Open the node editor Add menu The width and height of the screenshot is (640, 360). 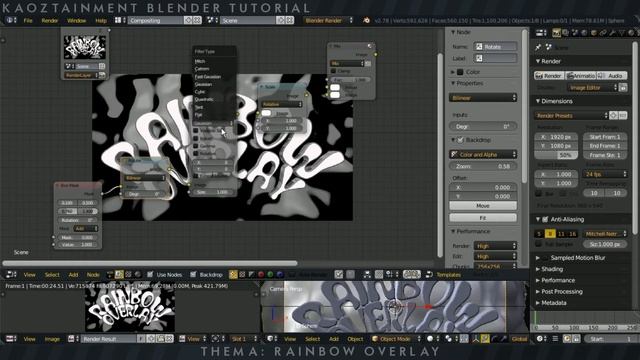pos(73,275)
